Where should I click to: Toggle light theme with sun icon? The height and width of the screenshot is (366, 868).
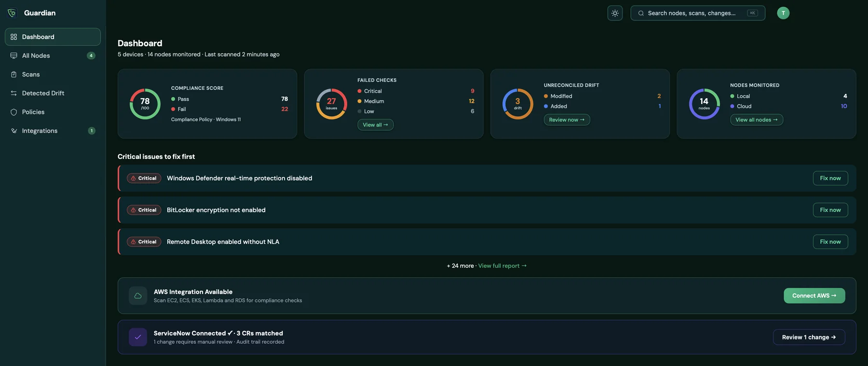[x=615, y=13]
